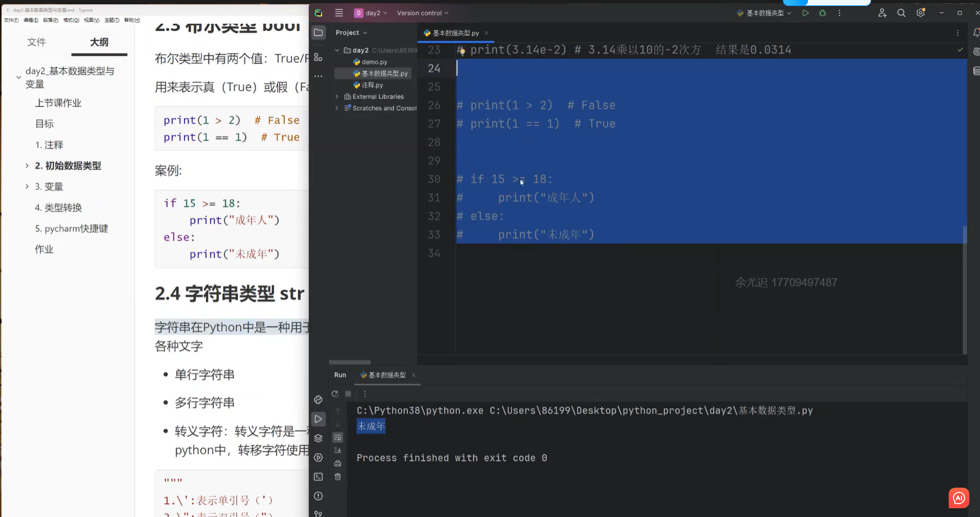The image size is (980, 517).
Task: Toggle soft-wrap in the Run console
Action: pyautogui.click(x=338, y=438)
